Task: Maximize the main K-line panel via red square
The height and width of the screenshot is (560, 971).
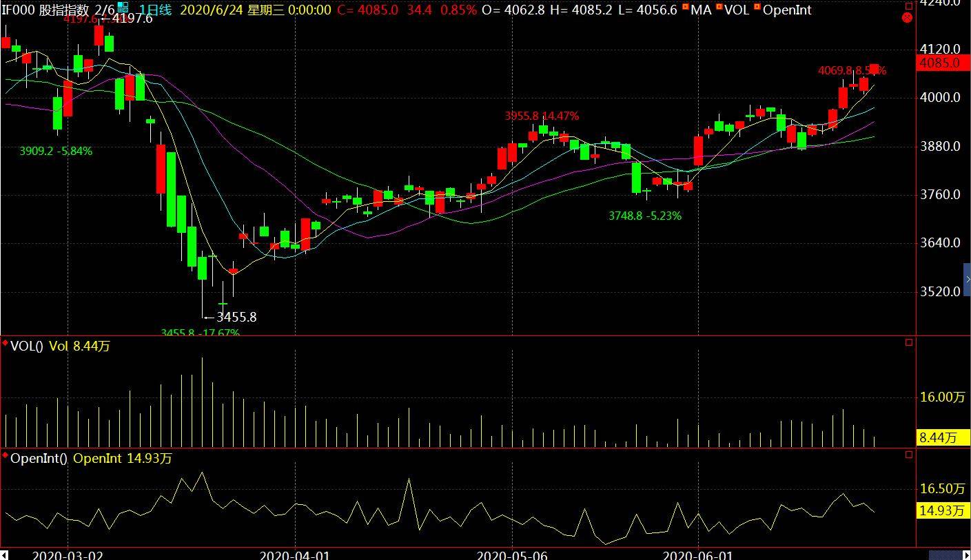Action: click(909, 6)
